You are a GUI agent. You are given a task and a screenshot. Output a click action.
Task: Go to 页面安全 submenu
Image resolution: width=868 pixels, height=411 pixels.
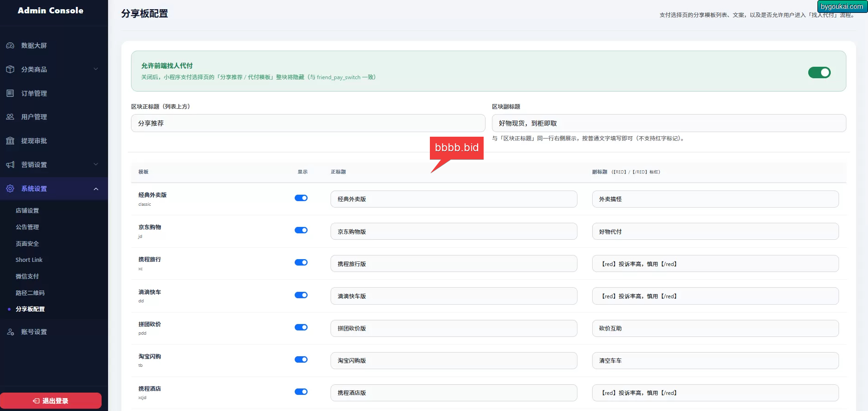click(x=27, y=243)
